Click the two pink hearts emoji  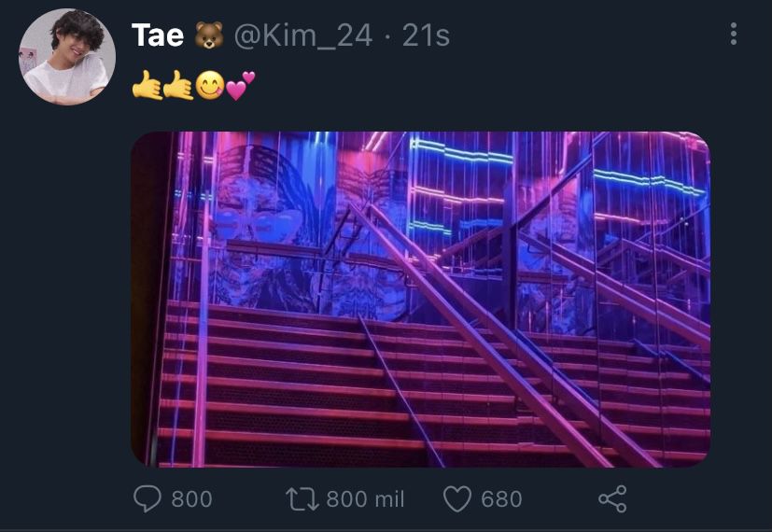240,85
